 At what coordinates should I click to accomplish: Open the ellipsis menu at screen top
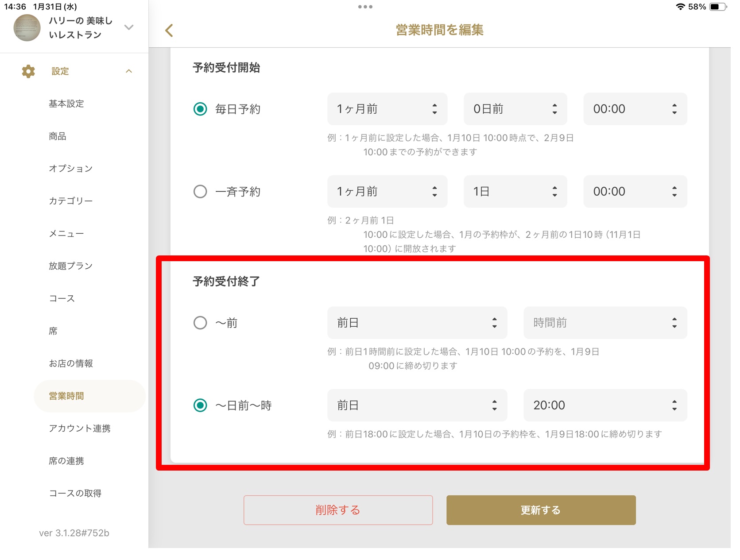[365, 7]
